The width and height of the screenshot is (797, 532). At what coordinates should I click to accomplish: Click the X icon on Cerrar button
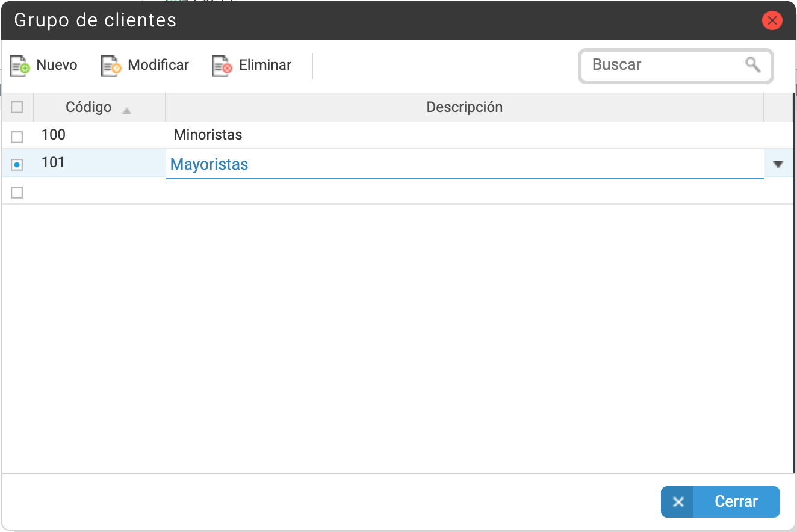coord(678,502)
